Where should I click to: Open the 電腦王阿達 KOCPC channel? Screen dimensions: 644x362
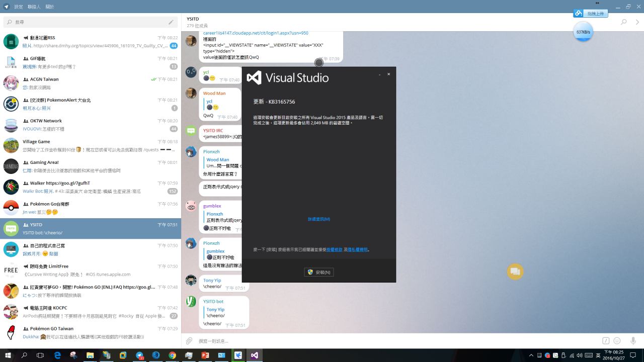click(x=91, y=312)
